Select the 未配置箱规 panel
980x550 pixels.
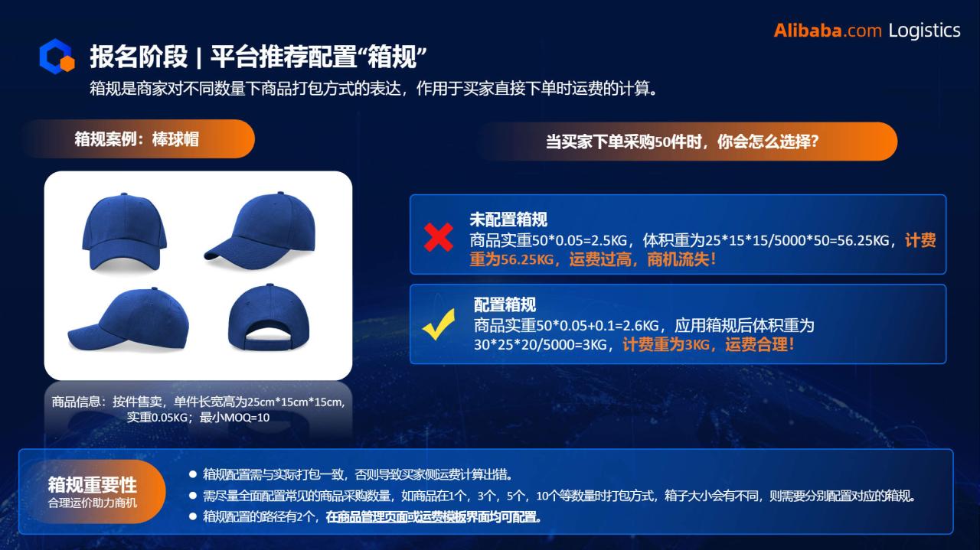[678, 234]
